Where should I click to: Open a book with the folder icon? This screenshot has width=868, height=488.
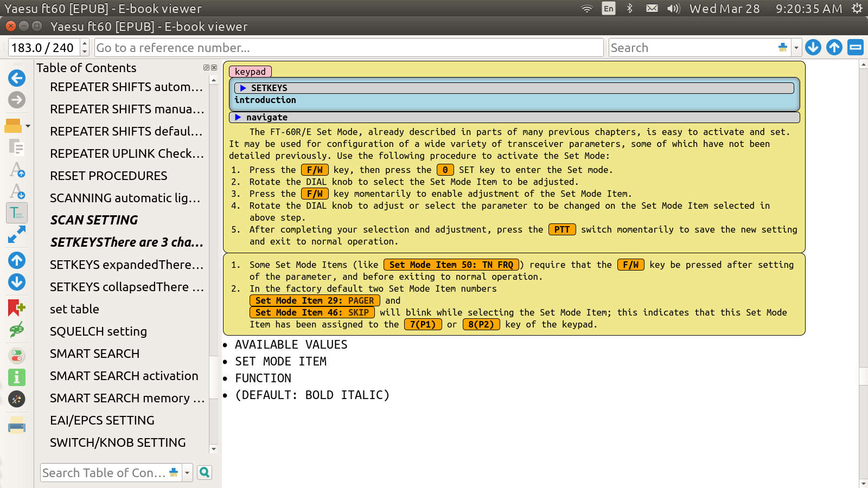[x=13, y=126]
